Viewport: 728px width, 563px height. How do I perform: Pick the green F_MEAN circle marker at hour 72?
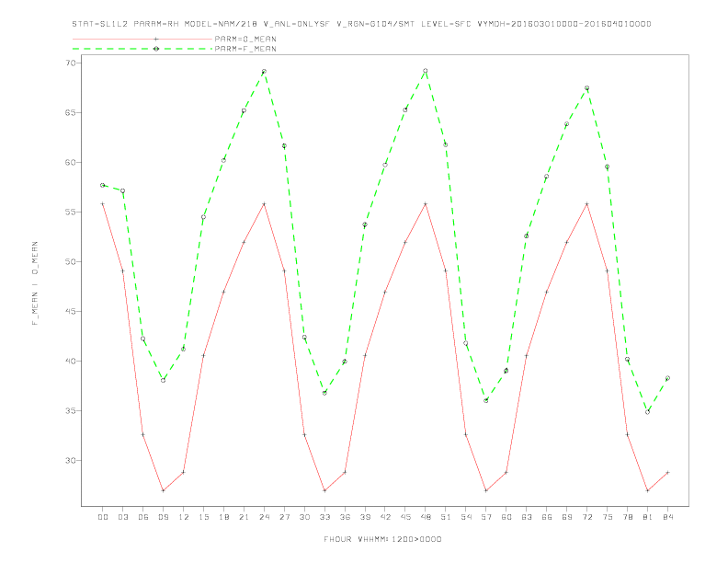tap(586, 87)
